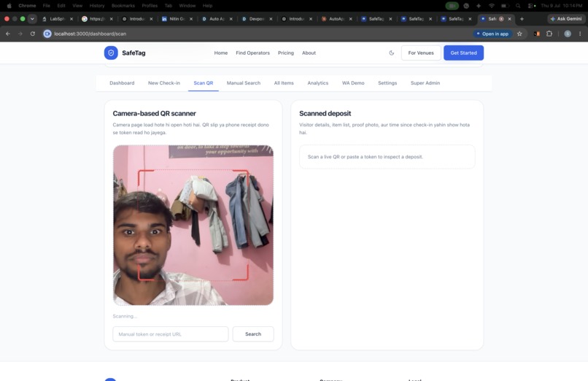Click the Get Started button

click(463, 53)
